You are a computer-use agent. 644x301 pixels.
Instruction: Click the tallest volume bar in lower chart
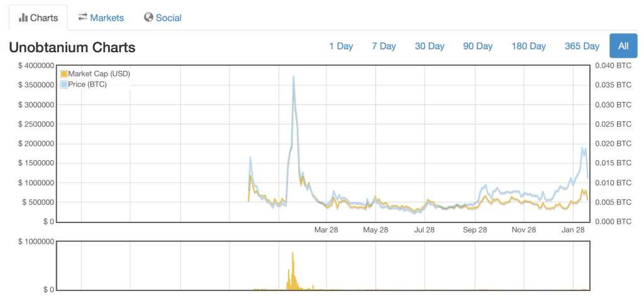[293, 271]
